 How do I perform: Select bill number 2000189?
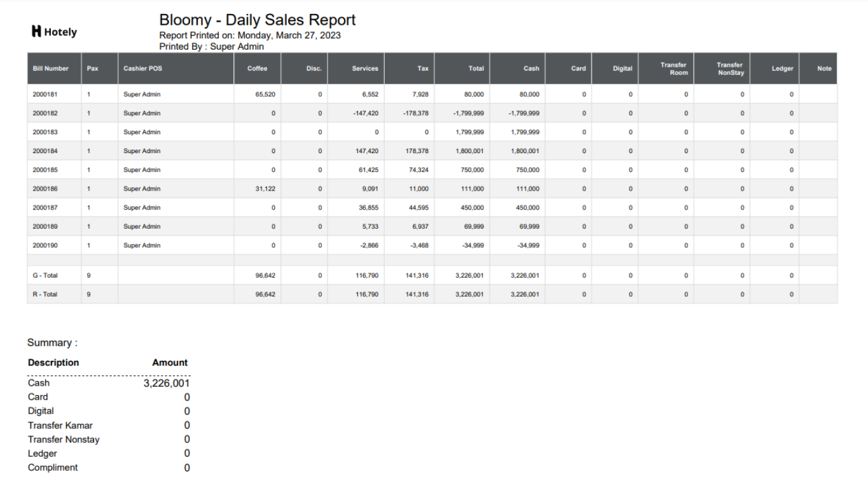pyautogui.click(x=45, y=226)
